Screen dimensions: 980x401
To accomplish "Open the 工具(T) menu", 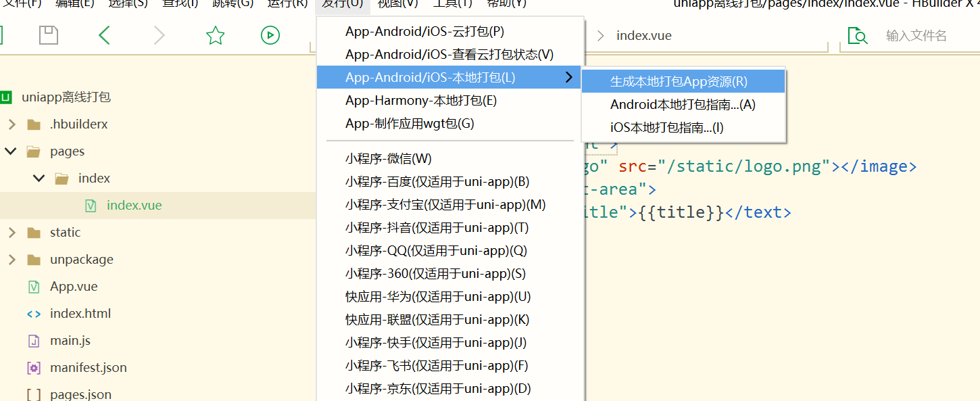I will [x=452, y=3].
